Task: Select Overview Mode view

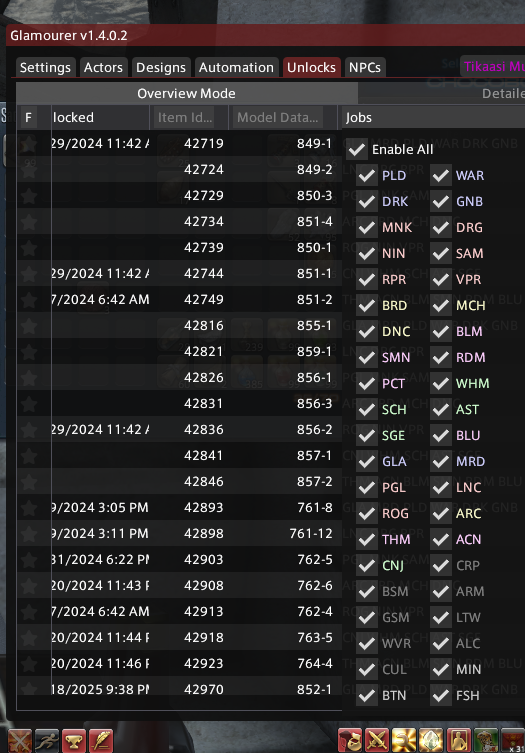Action: point(187,93)
